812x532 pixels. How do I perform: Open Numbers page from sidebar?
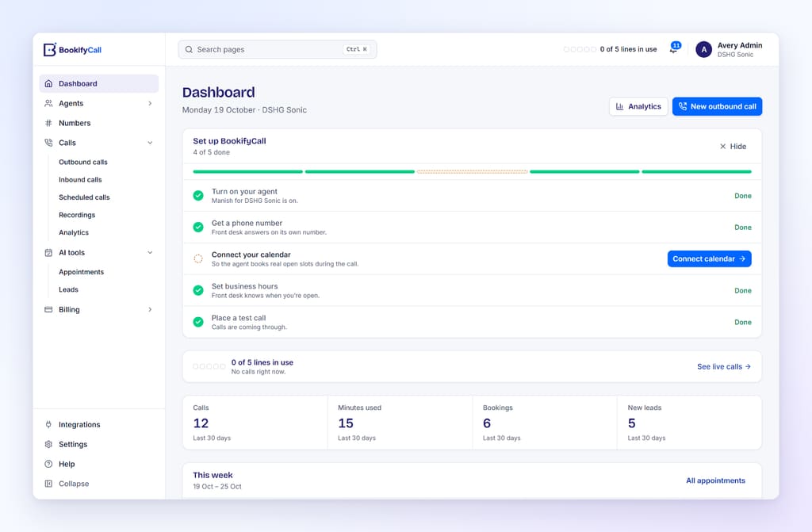[x=99, y=123]
